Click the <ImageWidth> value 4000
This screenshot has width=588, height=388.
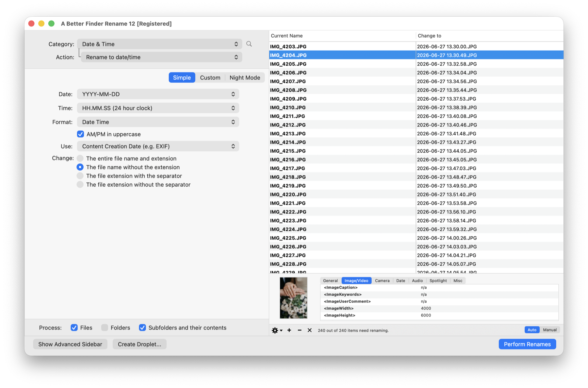coord(426,308)
